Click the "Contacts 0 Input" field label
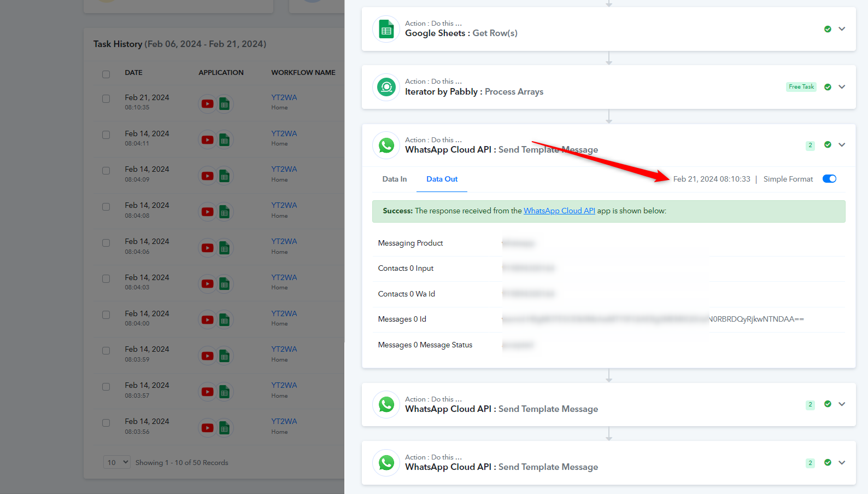This screenshot has height=494, width=868. click(x=406, y=268)
